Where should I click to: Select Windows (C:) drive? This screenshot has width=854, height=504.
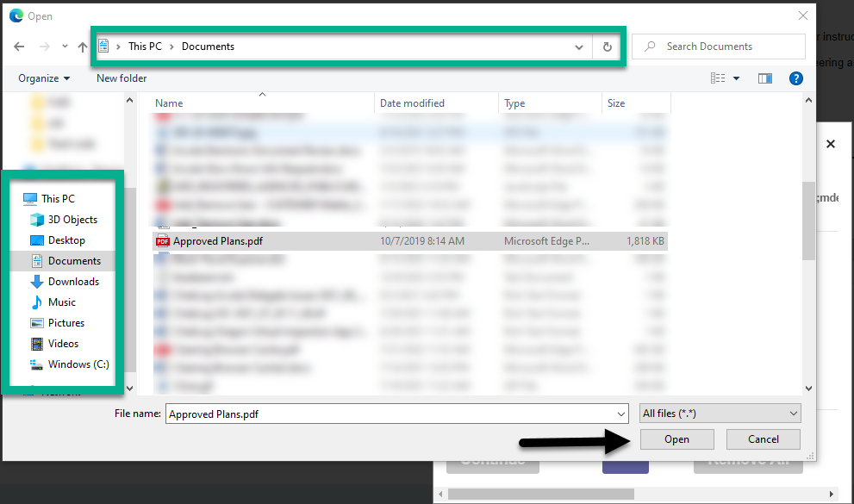(x=78, y=364)
